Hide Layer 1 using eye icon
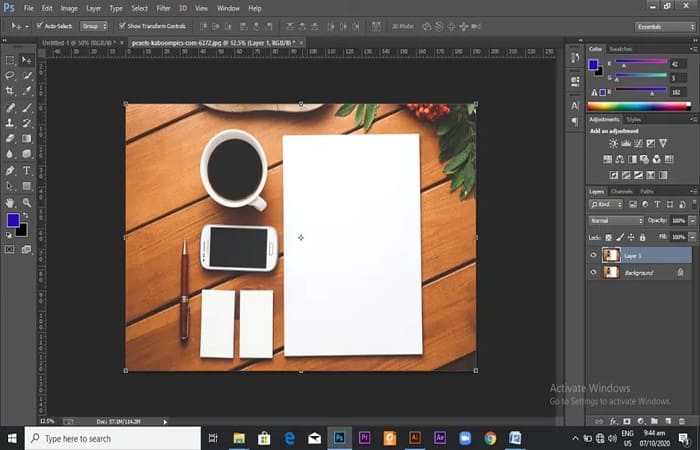 [593, 255]
